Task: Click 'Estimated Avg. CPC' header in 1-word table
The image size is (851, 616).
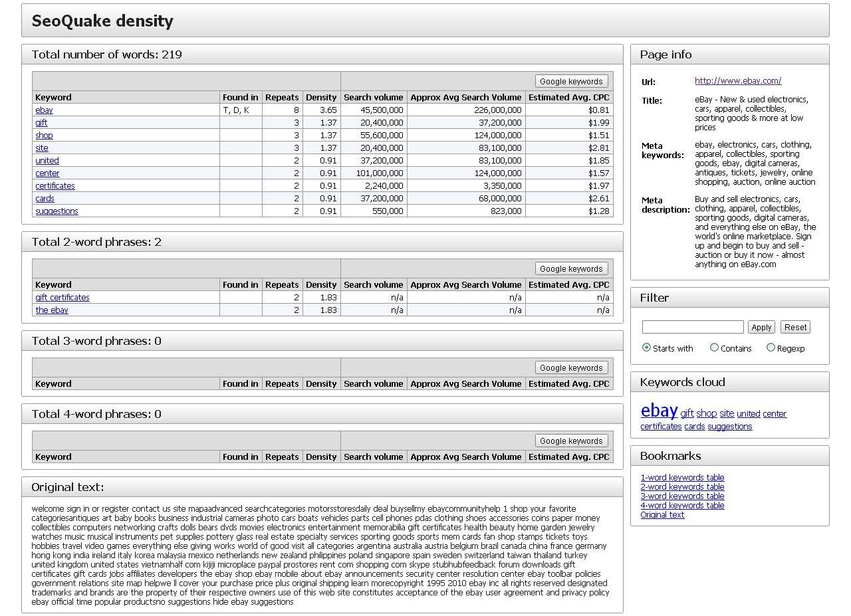Action: click(569, 98)
